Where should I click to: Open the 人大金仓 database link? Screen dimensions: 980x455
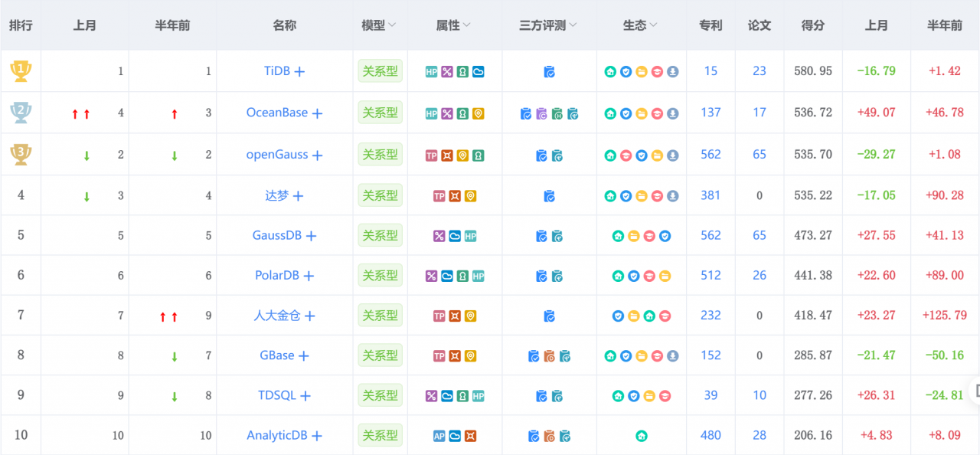(277, 315)
